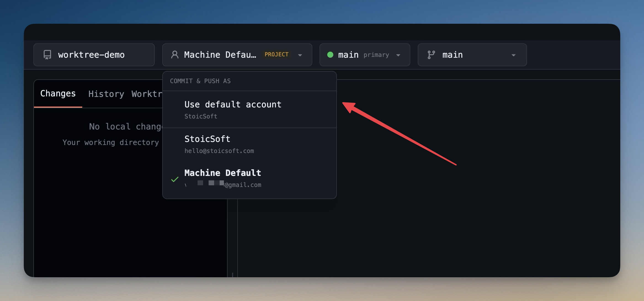
Task: Click the green checkmark next to Machine Default
Action: [175, 179]
